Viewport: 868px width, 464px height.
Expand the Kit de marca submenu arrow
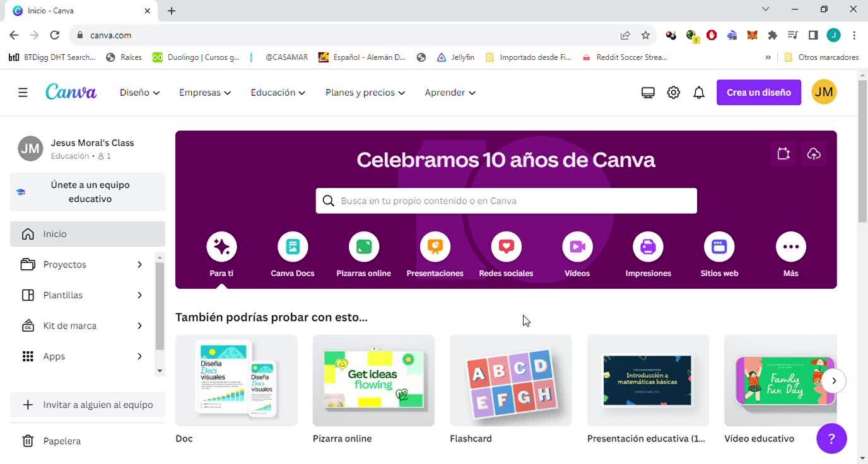139,326
